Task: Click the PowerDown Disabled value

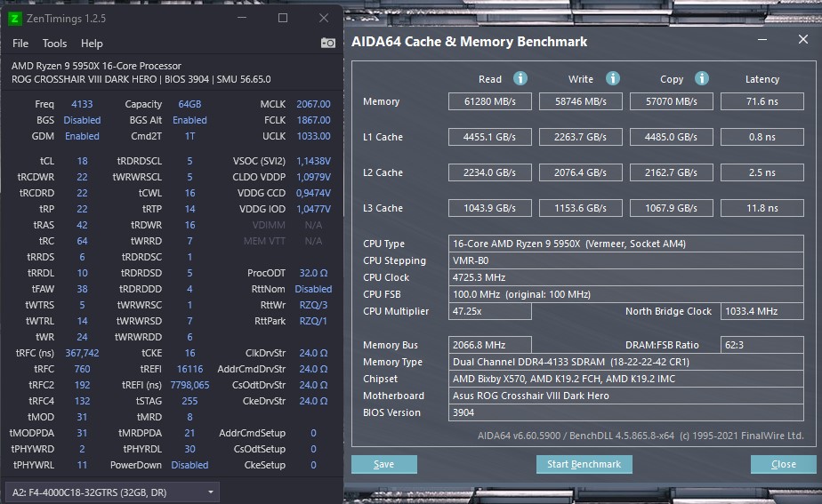Action: (189, 465)
